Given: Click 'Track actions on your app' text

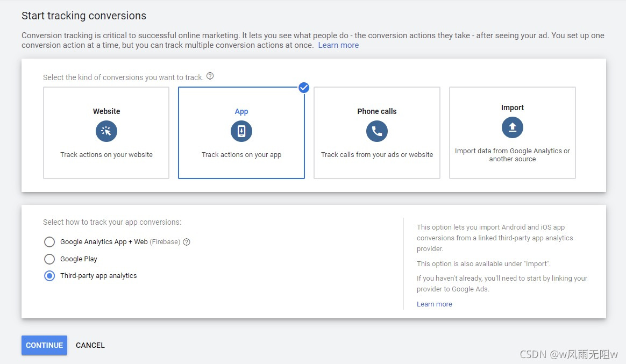Looking at the screenshot, I should (241, 154).
